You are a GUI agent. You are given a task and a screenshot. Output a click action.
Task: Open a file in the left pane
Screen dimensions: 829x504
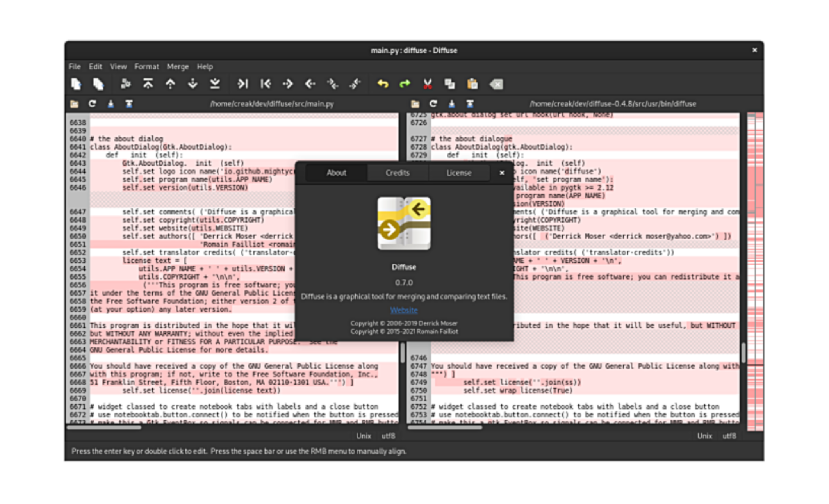tap(74, 104)
